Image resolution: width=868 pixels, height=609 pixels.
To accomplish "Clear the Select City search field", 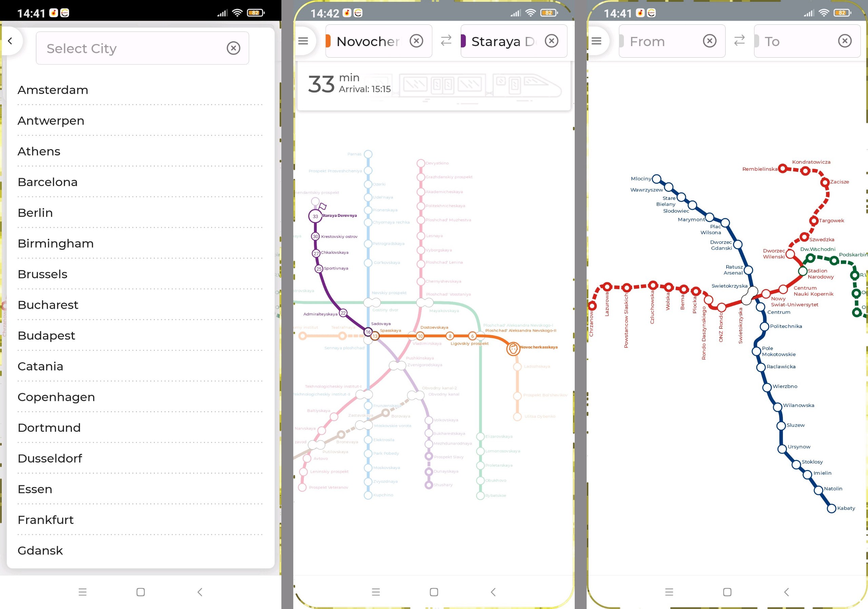I will tap(233, 48).
